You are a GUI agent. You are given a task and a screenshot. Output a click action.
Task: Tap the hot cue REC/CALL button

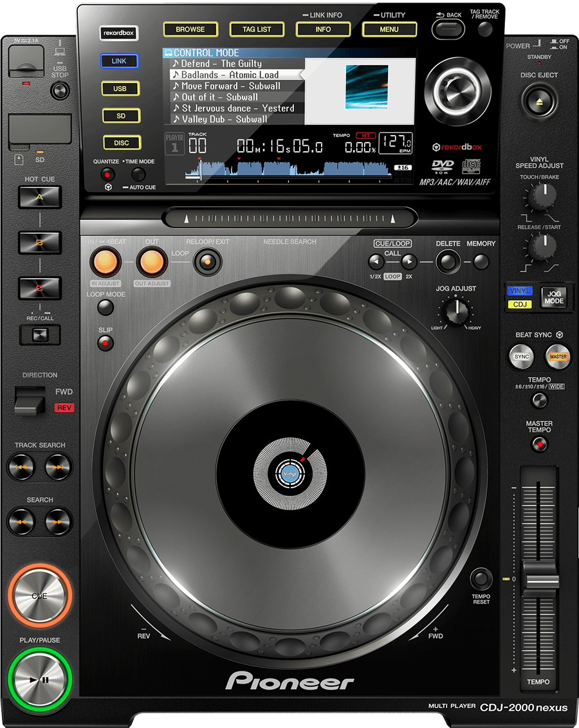pos(40,335)
